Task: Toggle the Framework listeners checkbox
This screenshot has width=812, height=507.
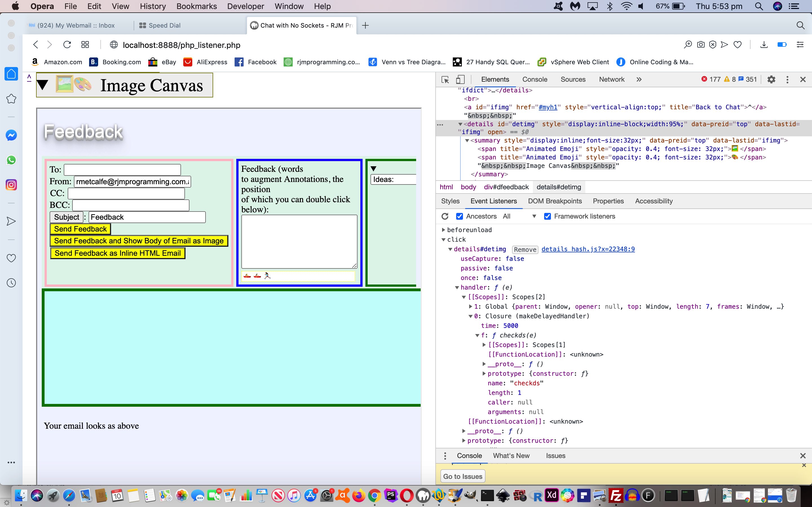Action: pos(546,216)
